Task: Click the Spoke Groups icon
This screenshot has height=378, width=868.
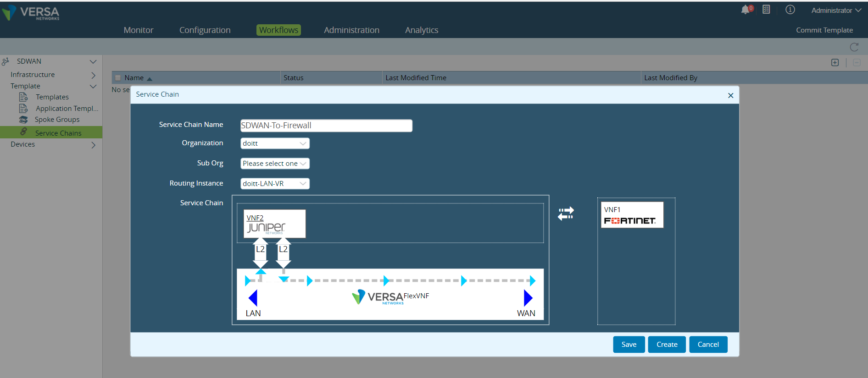Action: click(23, 120)
